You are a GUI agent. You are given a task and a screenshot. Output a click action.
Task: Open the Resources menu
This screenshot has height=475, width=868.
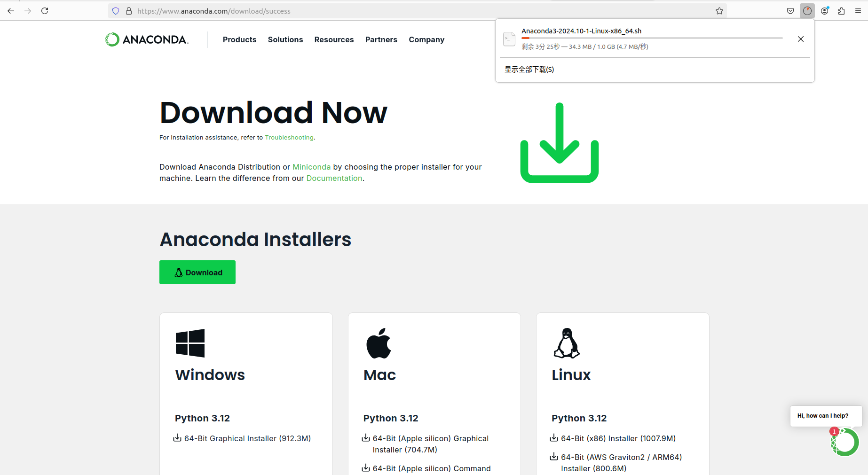tap(334, 39)
